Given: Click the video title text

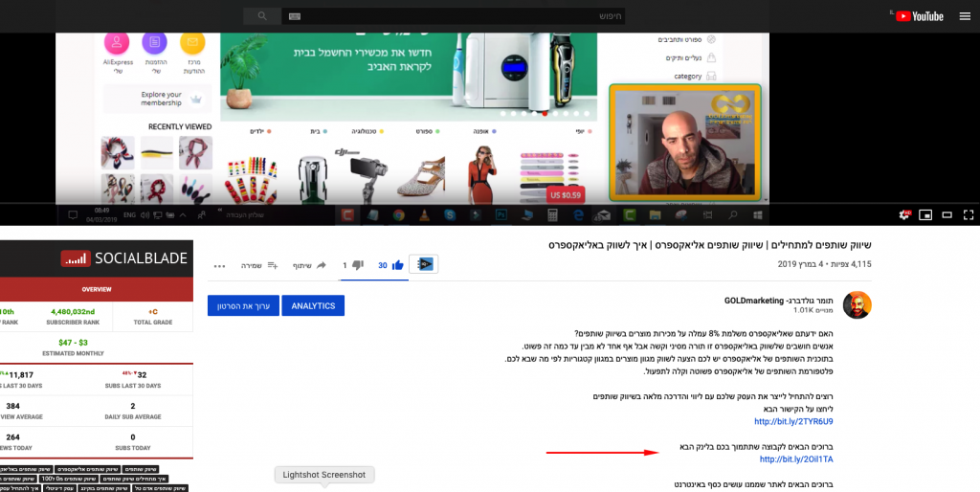Looking at the screenshot, I should 710,245.
